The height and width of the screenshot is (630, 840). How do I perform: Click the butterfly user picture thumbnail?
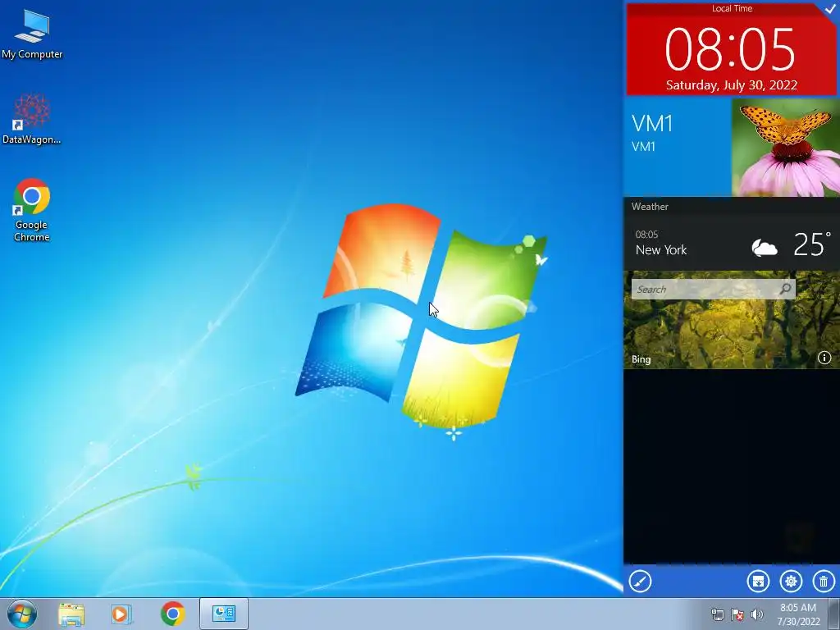(786, 148)
